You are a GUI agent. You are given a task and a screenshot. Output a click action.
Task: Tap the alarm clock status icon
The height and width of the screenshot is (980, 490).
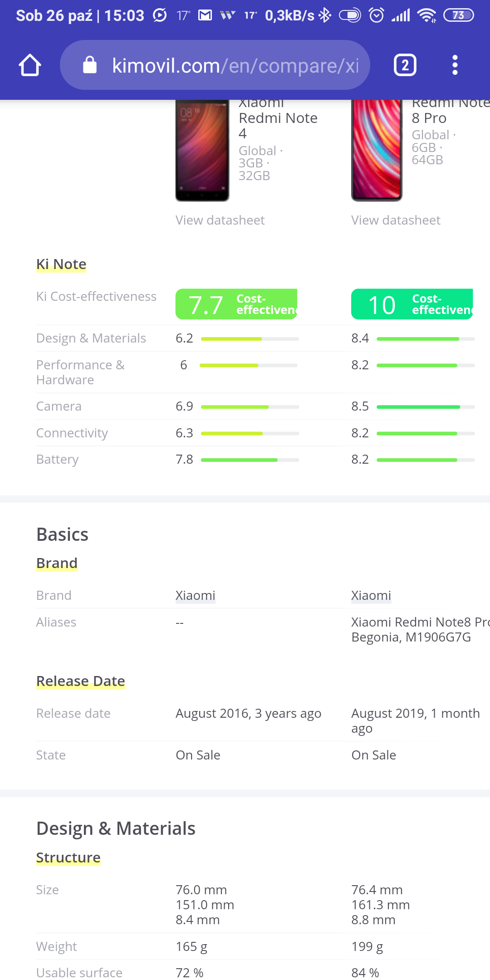[377, 16]
